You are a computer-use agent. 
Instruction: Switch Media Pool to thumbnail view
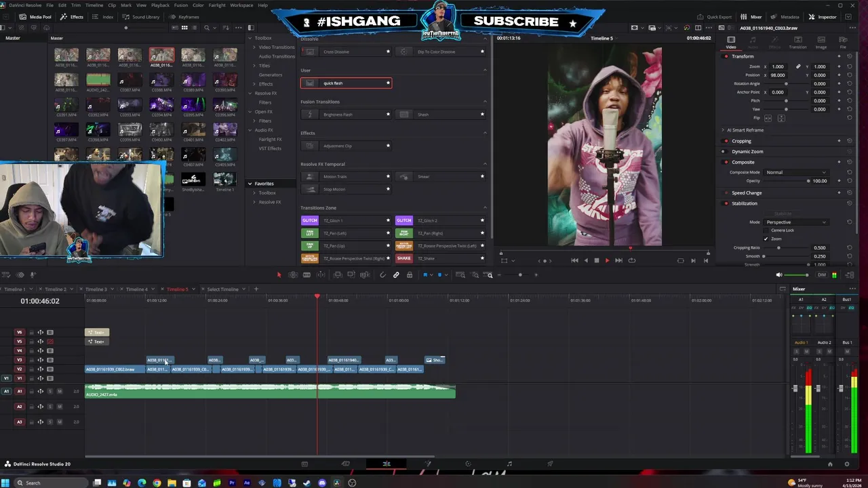(x=184, y=28)
